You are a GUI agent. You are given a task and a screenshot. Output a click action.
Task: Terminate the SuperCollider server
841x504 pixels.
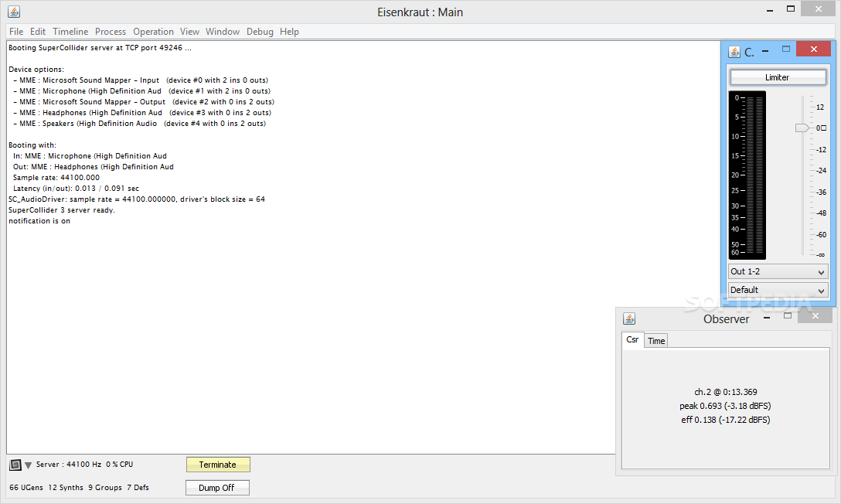(x=218, y=465)
